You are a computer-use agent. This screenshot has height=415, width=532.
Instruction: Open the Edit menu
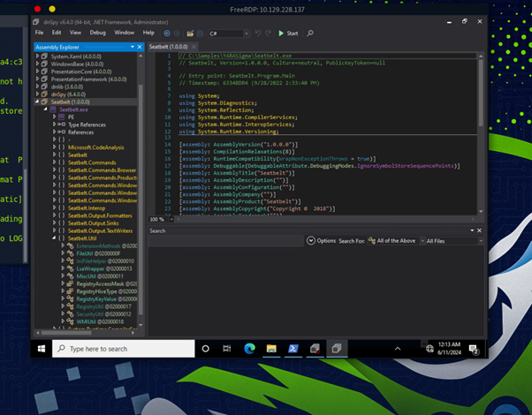(57, 33)
